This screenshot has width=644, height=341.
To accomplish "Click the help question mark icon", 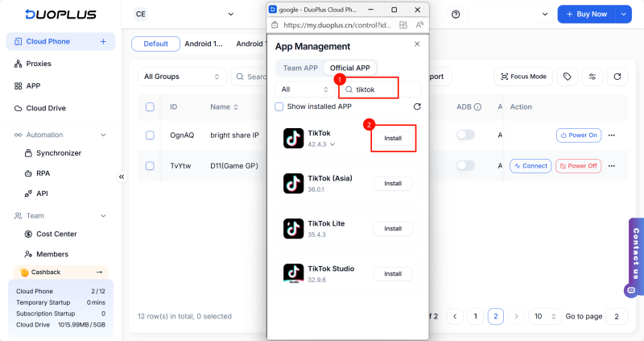I will click(x=456, y=15).
